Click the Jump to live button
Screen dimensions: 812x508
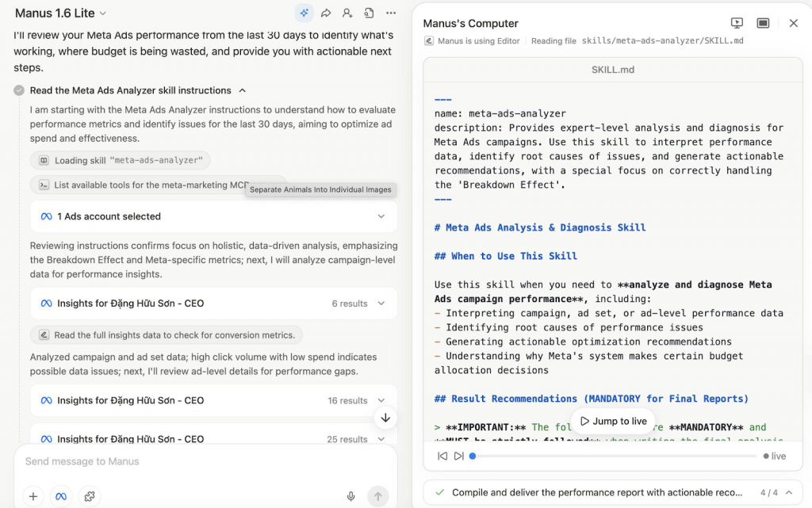pos(613,421)
